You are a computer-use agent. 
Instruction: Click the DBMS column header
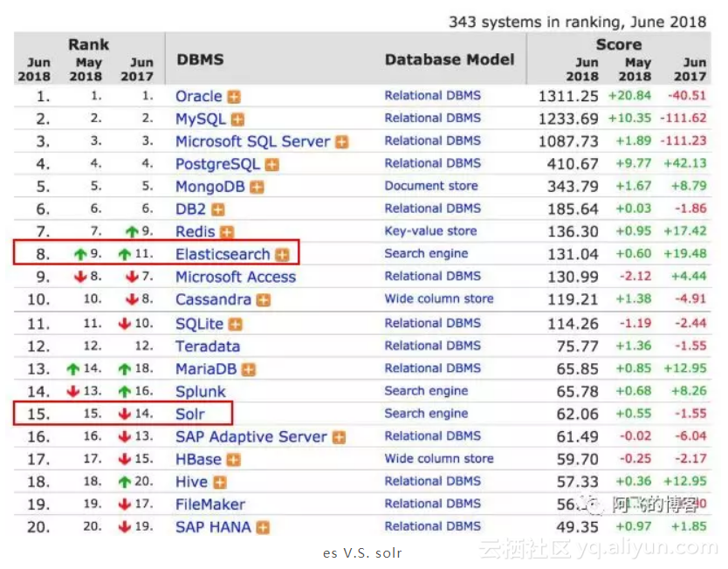pyautogui.click(x=200, y=59)
